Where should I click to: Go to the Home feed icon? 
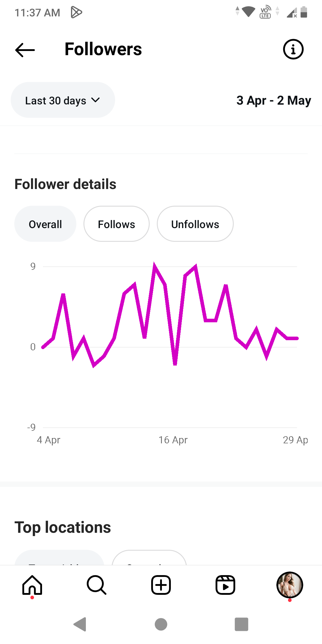click(x=32, y=585)
